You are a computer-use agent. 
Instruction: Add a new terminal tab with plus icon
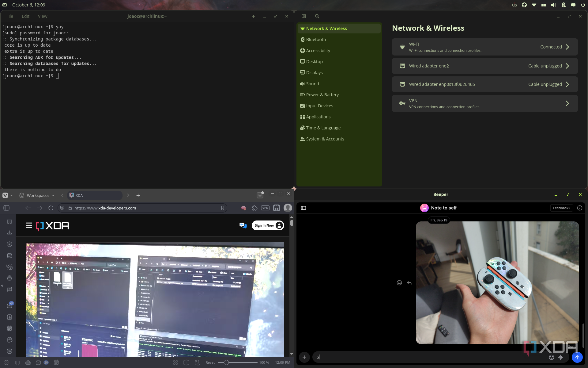pyautogui.click(x=254, y=16)
